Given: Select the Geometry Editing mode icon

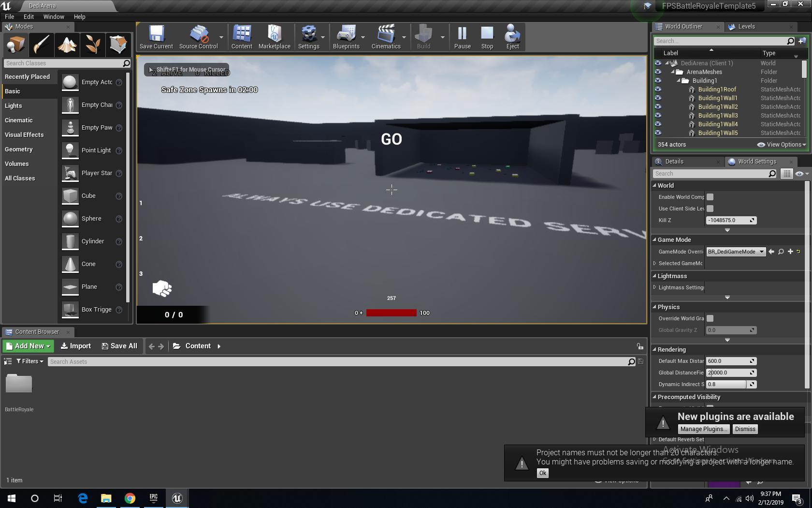Looking at the screenshot, I should (118, 45).
